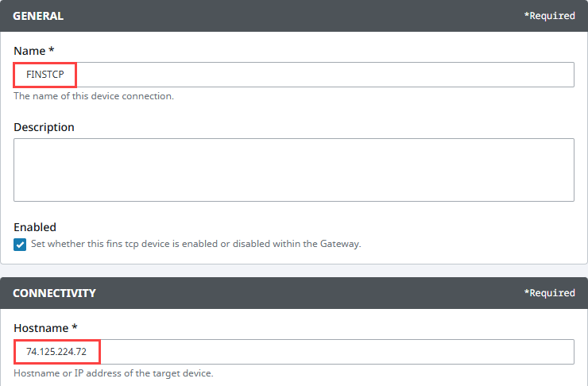
Task: Focus the Description text area
Action: pyautogui.click(x=294, y=170)
